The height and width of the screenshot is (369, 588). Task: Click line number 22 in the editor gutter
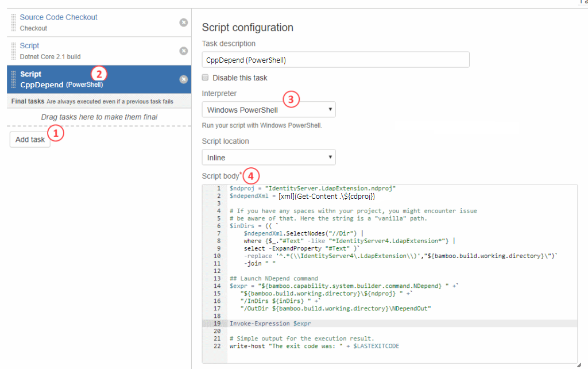[x=216, y=346]
